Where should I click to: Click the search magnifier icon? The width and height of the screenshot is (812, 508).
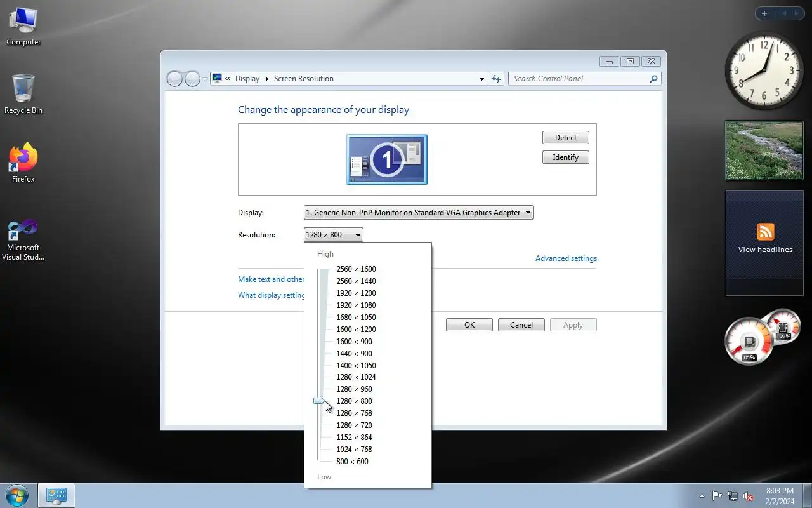pos(653,79)
